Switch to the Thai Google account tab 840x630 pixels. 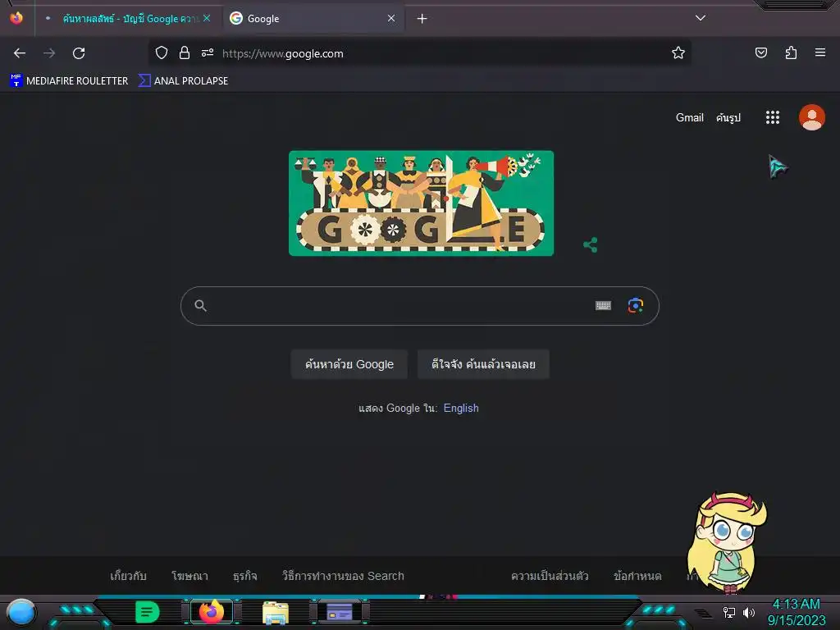[x=128, y=19]
